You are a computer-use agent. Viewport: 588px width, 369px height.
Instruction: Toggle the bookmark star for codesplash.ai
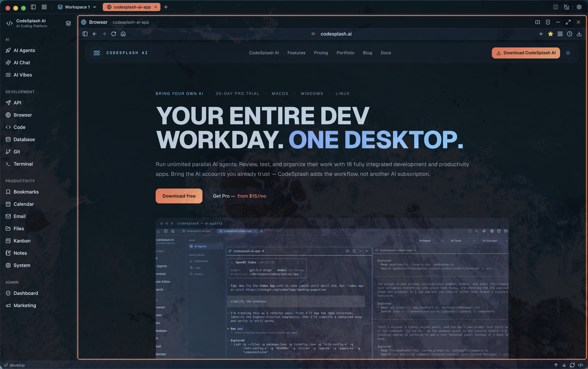pyautogui.click(x=550, y=34)
